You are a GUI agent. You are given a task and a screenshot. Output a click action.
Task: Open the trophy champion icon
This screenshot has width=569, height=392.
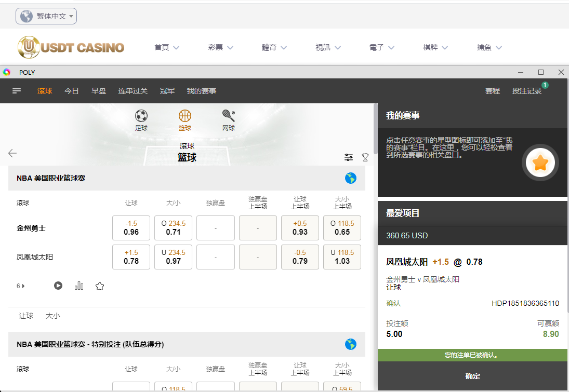tap(365, 157)
